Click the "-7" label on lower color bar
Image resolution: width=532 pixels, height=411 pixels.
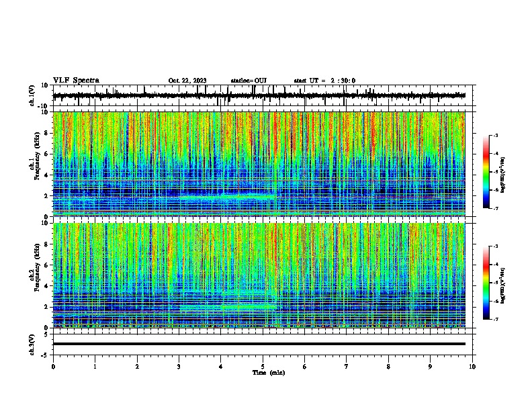(x=495, y=320)
